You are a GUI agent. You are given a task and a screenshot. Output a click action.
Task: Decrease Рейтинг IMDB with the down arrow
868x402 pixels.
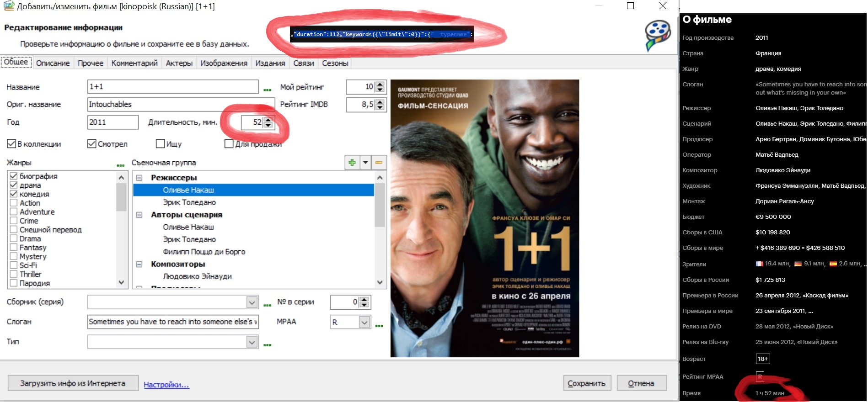(380, 107)
